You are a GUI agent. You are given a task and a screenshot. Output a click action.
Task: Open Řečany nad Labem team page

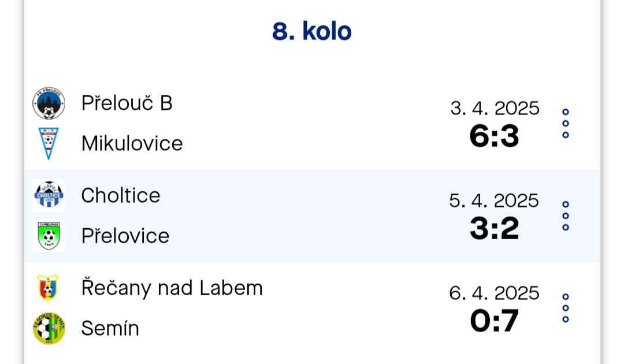(x=172, y=288)
